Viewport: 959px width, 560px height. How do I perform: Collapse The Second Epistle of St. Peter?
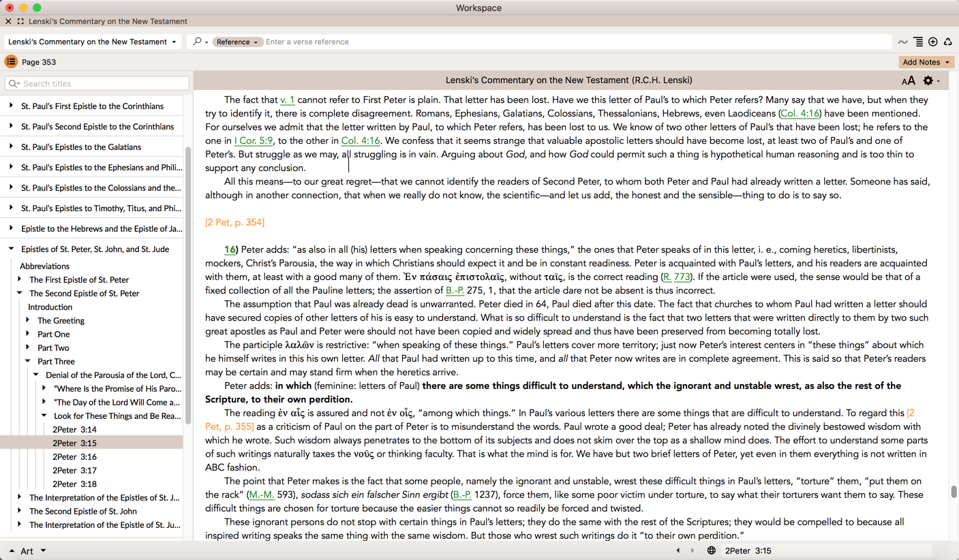[19, 293]
